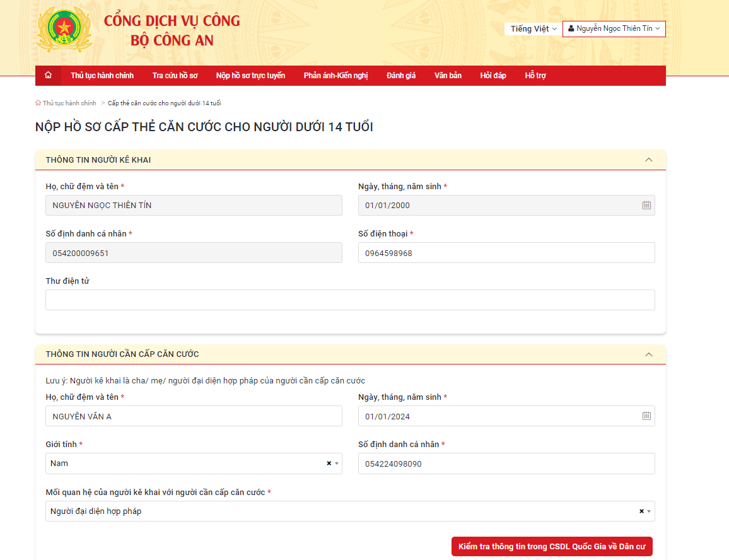Collapse the Thông tin người kê khai section
The width and height of the screenshot is (729, 560).
648,160
